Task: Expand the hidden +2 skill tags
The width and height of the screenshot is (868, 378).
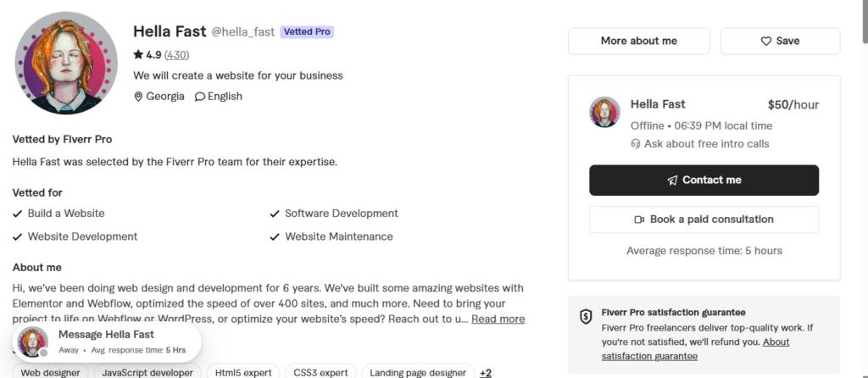Action: pyautogui.click(x=486, y=372)
